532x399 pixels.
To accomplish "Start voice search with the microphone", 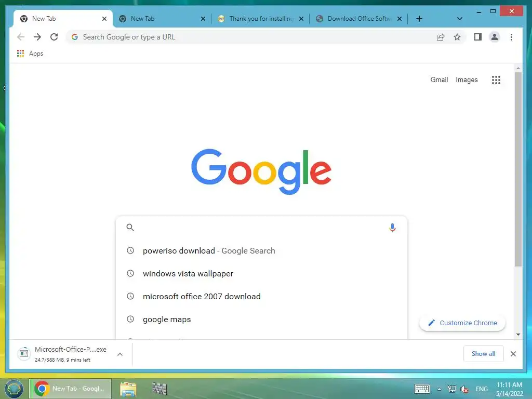I will coord(392,228).
